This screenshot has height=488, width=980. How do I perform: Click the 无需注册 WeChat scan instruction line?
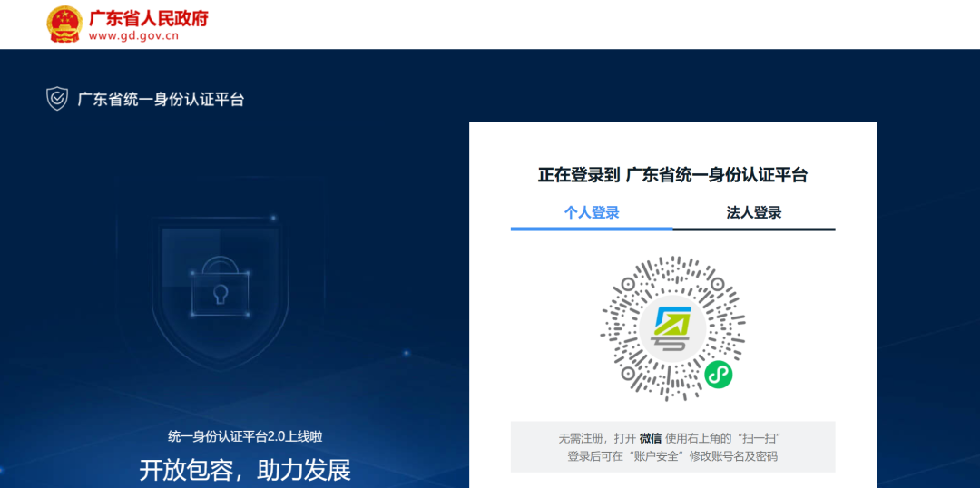pos(671,437)
